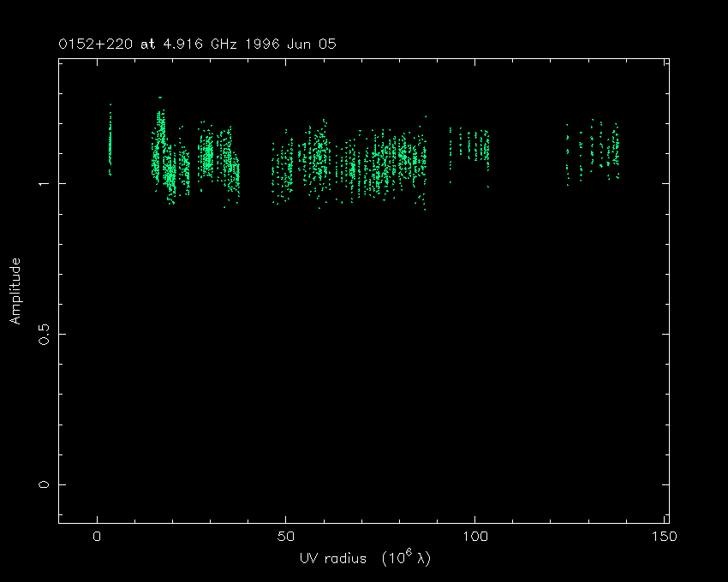Select the x-axis tick label "50"
Image resolution: width=728 pixels, height=582 pixels.
coord(286,537)
